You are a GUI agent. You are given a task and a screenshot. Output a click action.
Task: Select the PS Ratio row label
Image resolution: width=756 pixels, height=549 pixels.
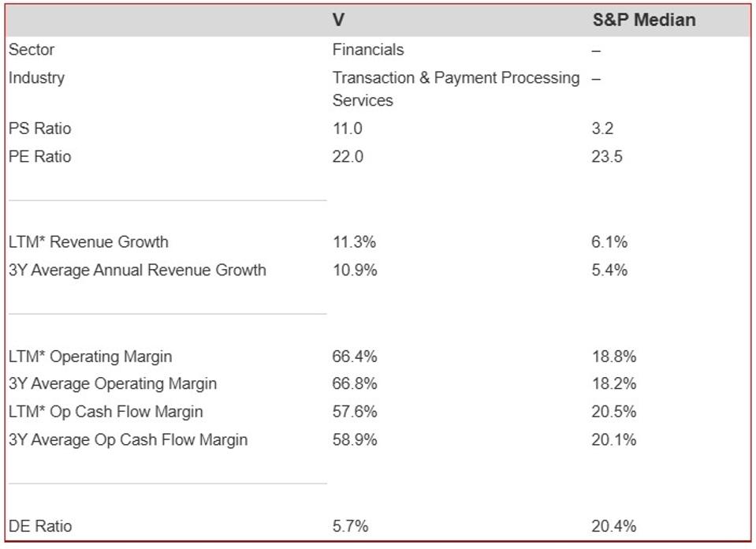tap(39, 129)
